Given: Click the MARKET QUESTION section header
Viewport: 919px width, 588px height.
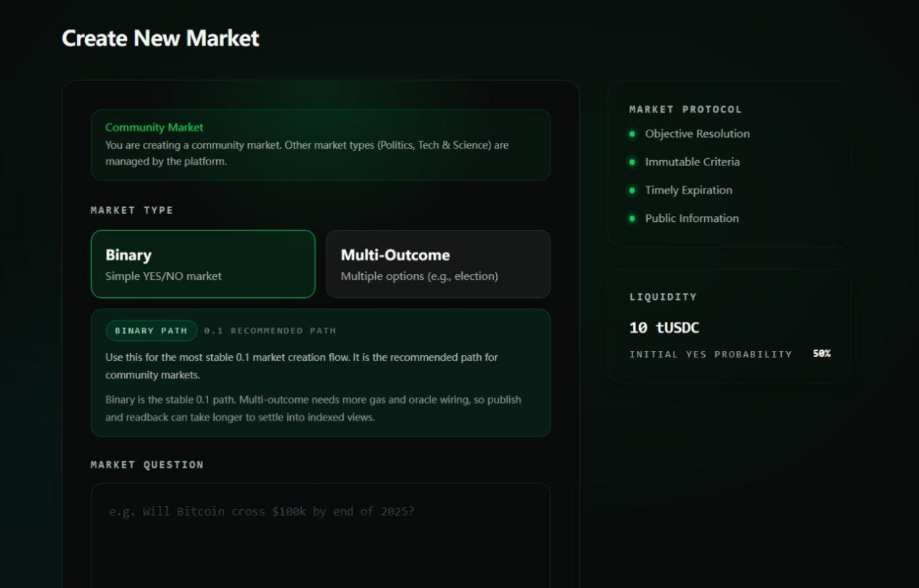Looking at the screenshot, I should click(147, 465).
